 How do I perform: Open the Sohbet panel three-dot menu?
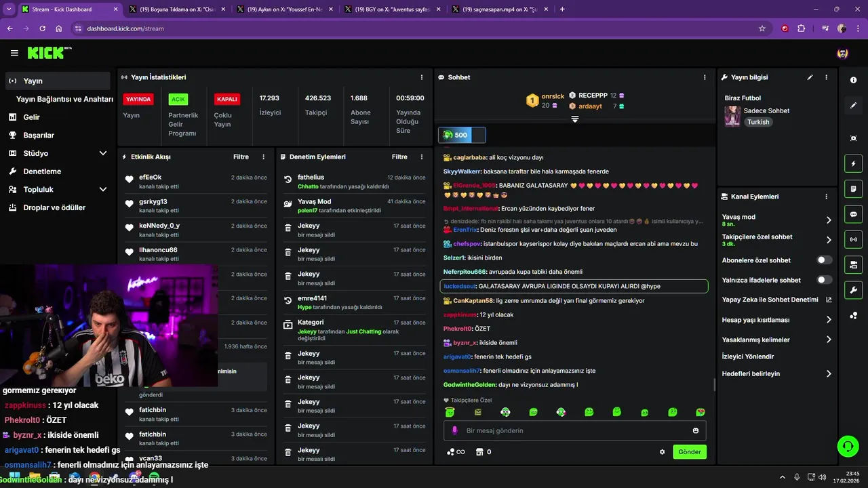pos(705,77)
